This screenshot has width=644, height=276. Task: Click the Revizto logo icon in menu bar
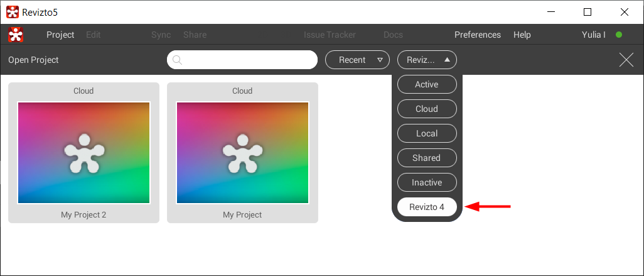click(16, 35)
